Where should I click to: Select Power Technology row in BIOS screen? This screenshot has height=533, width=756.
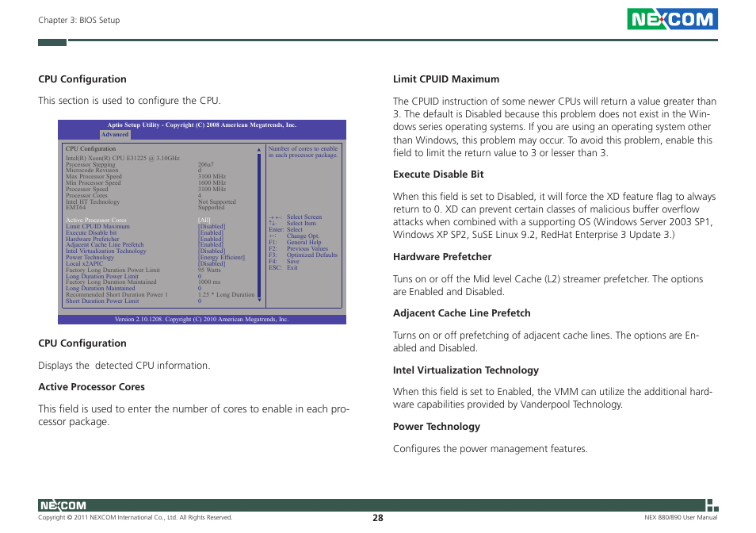[x=155, y=257]
